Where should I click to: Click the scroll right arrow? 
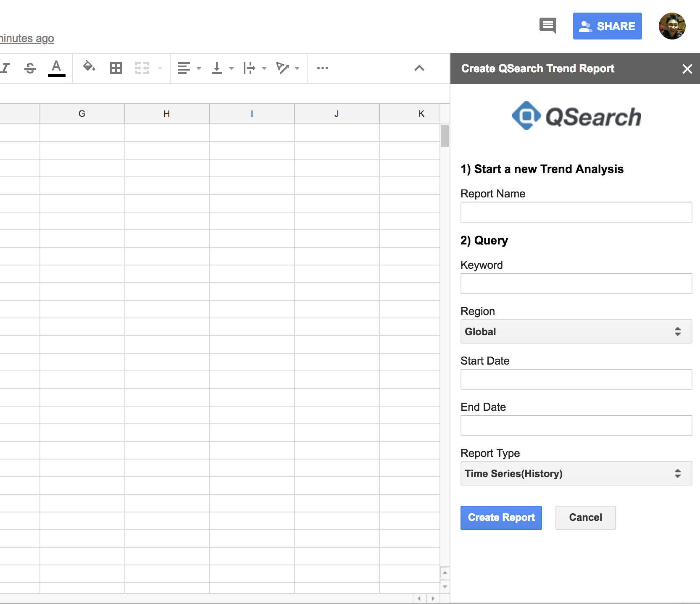click(x=433, y=599)
